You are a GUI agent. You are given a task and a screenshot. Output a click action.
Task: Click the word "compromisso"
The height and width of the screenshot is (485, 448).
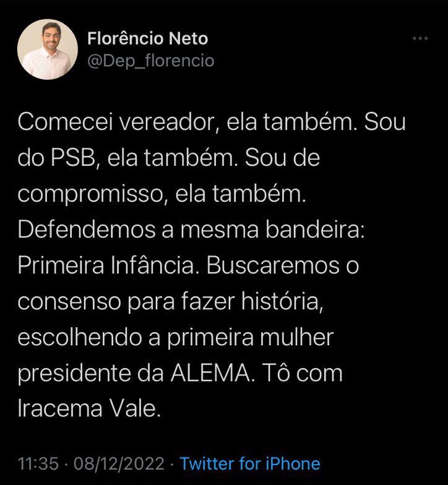tap(90, 195)
